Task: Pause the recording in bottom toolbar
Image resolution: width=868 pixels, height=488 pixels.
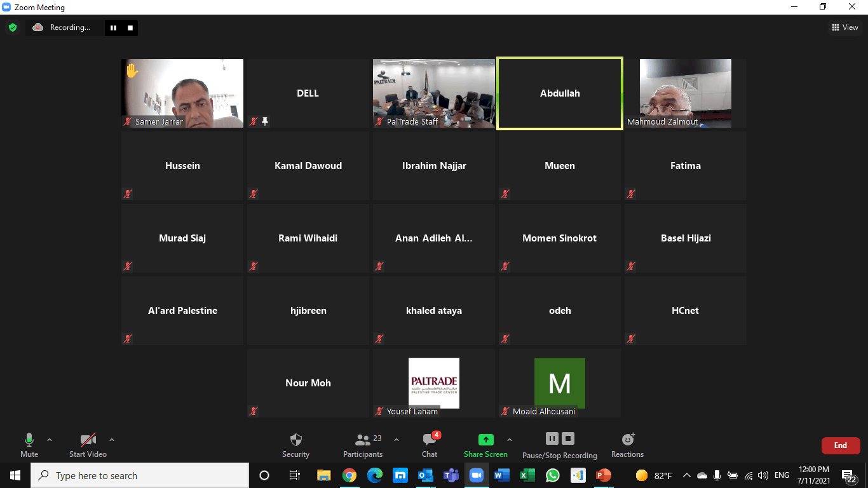Action: tap(552, 438)
